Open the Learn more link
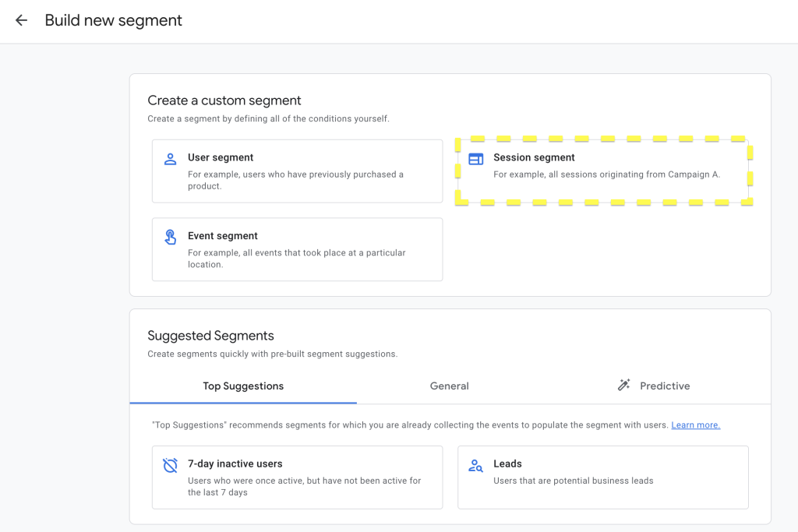Screen dimensions: 798x532 pos(695,425)
